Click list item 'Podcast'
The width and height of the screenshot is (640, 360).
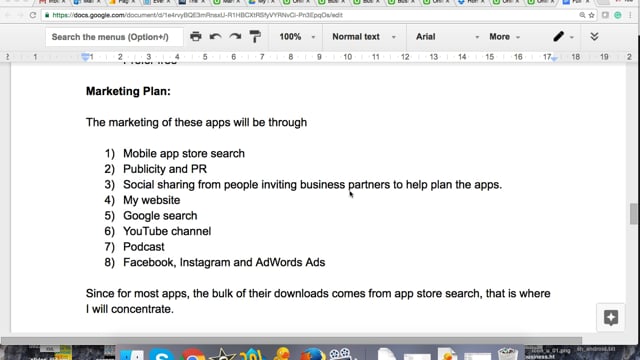[144, 247]
